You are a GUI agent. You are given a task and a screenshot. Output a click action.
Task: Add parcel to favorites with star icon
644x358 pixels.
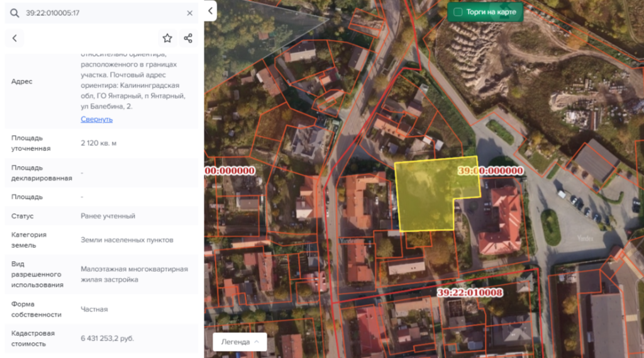tap(167, 38)
